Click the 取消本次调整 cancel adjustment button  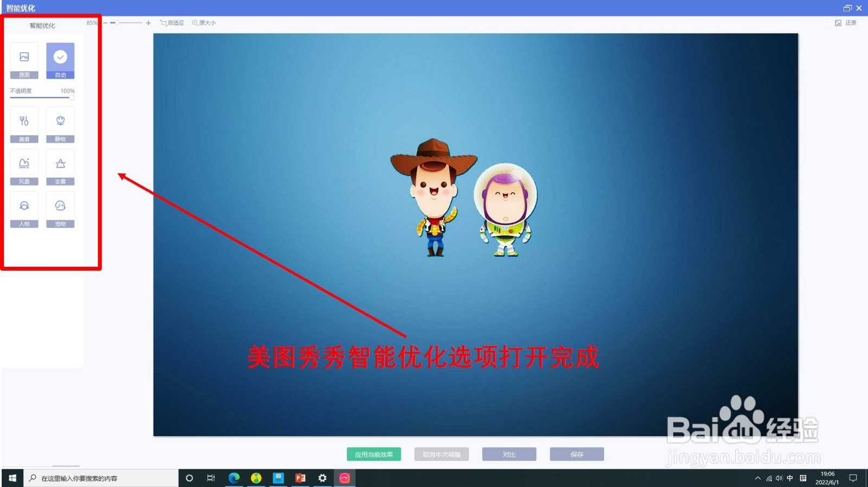point(442,454)
